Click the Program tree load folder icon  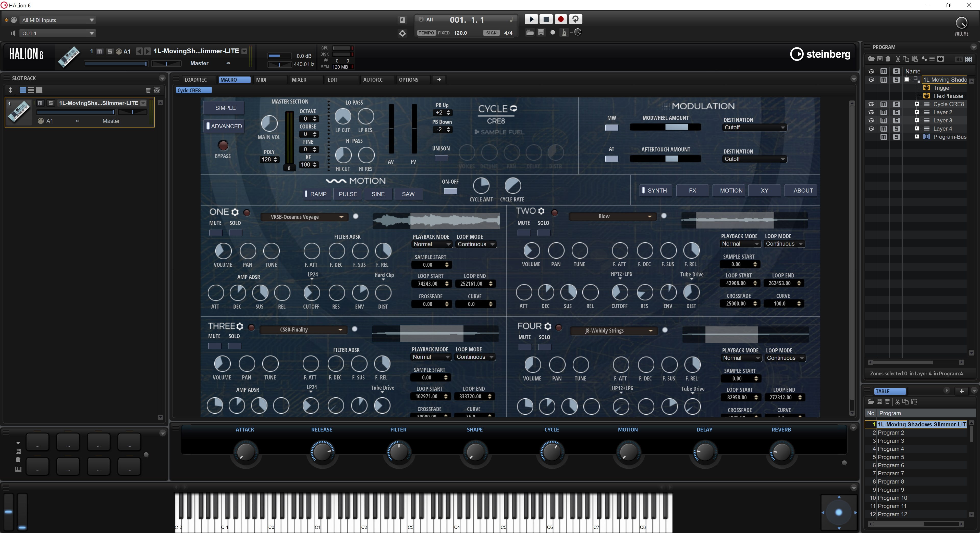click(x=871, y=59)
